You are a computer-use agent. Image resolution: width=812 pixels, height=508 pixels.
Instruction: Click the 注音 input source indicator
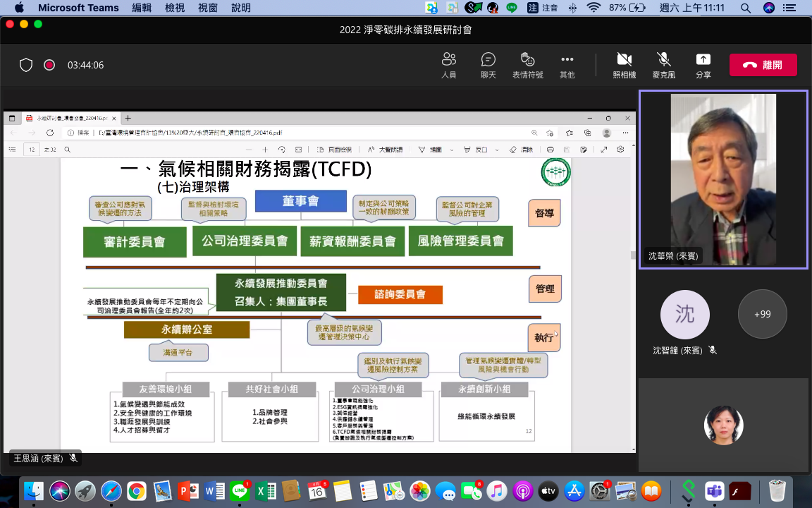(x=543, y=8)
